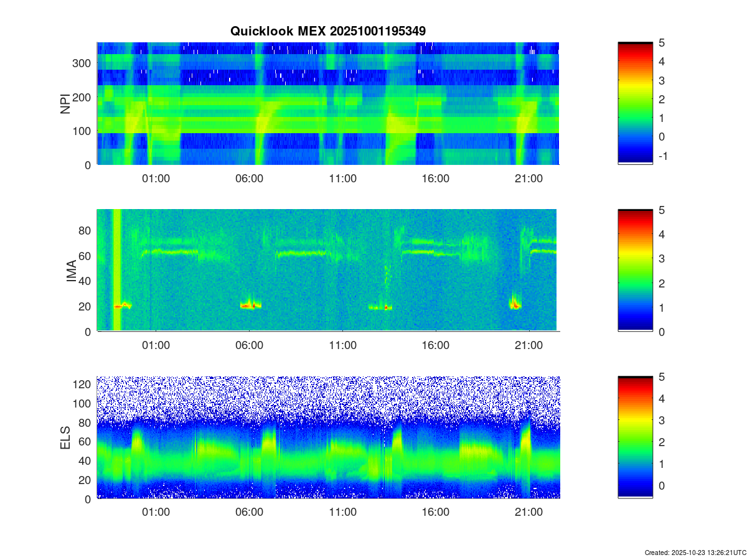The width and height of the screenshot is (747, 560).
Task: Click the ELS panel's colorbar
Action: coord(635,437)
